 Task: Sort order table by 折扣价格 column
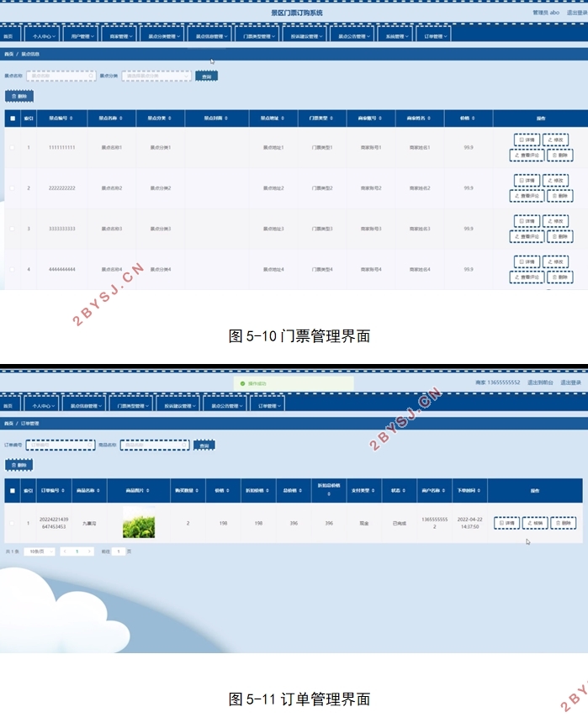click(x=268, y=491)
